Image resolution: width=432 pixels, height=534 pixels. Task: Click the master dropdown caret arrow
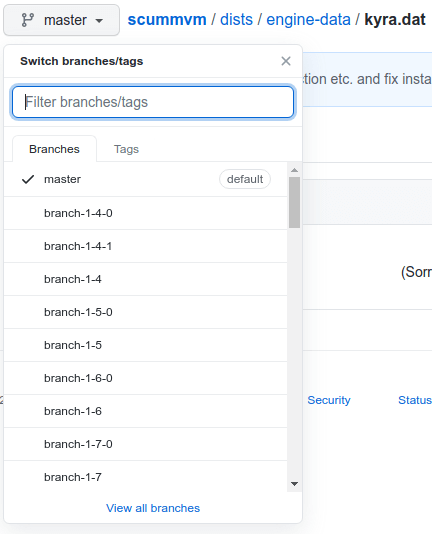pyautogui.click(x=99, y=21)
